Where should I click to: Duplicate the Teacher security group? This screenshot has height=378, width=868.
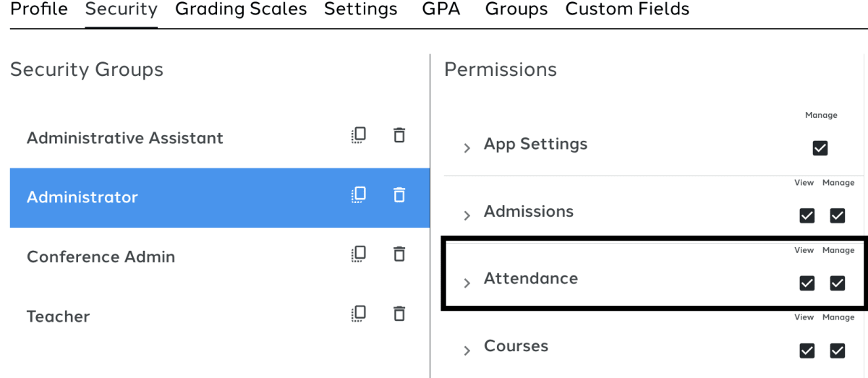pyautogui.click(x=359, y=314)
